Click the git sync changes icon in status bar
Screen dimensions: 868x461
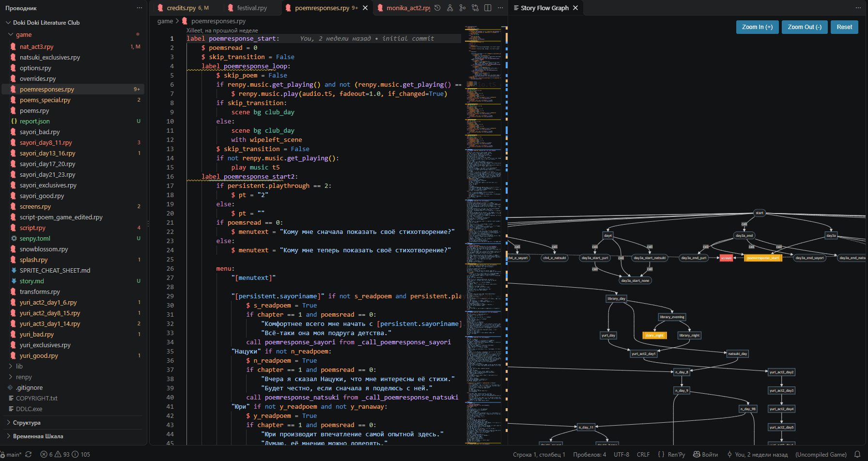[x=29, y=454]
